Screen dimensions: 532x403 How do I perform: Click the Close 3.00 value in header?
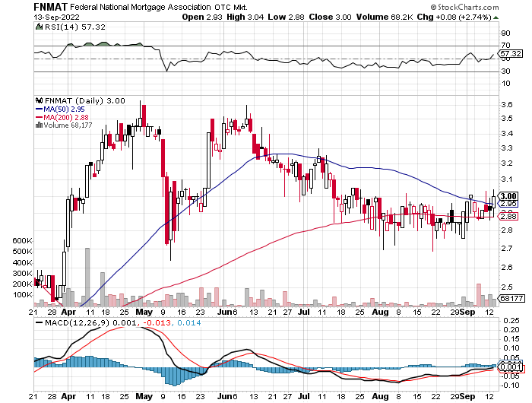point(330,17)
